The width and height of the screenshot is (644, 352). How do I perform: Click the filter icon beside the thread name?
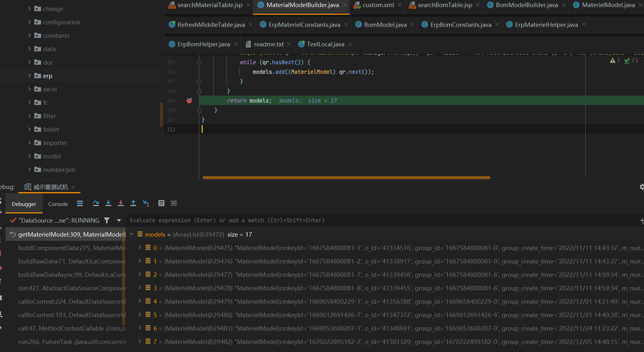[x=107, y=220]
